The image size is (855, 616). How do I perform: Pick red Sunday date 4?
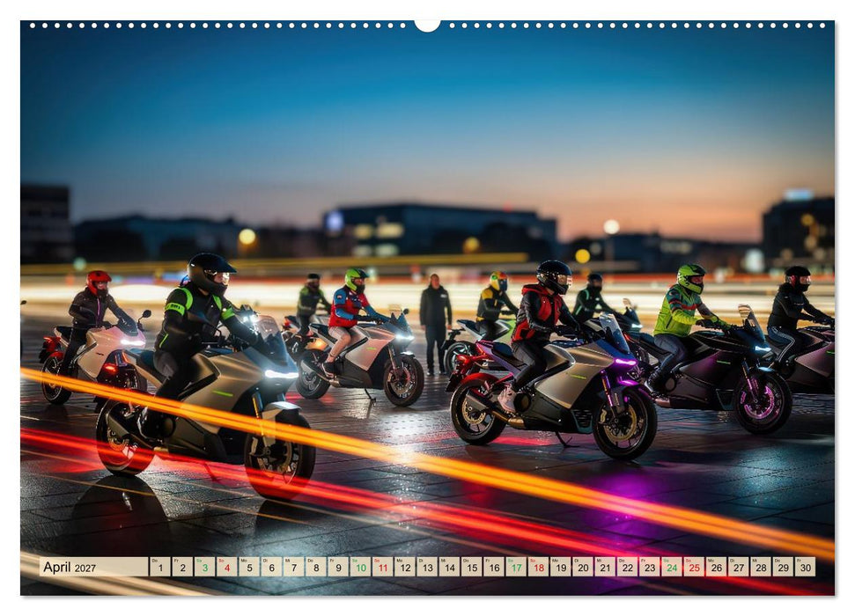coord(227,567)
